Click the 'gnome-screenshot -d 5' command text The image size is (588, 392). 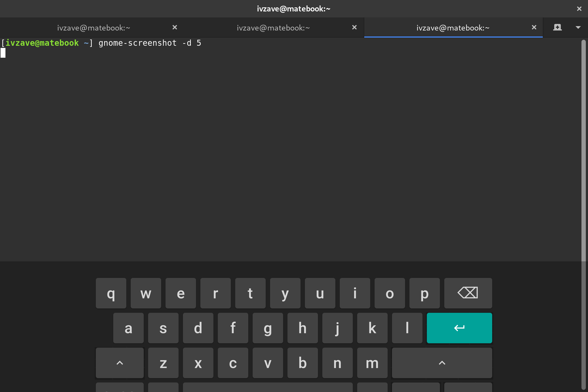150,43
